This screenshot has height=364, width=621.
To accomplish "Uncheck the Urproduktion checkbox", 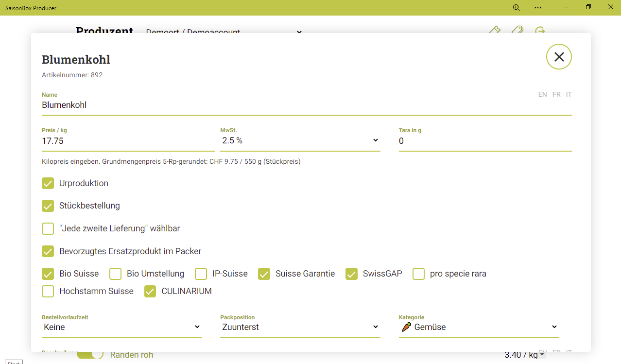I will click(x=48, y=183).
